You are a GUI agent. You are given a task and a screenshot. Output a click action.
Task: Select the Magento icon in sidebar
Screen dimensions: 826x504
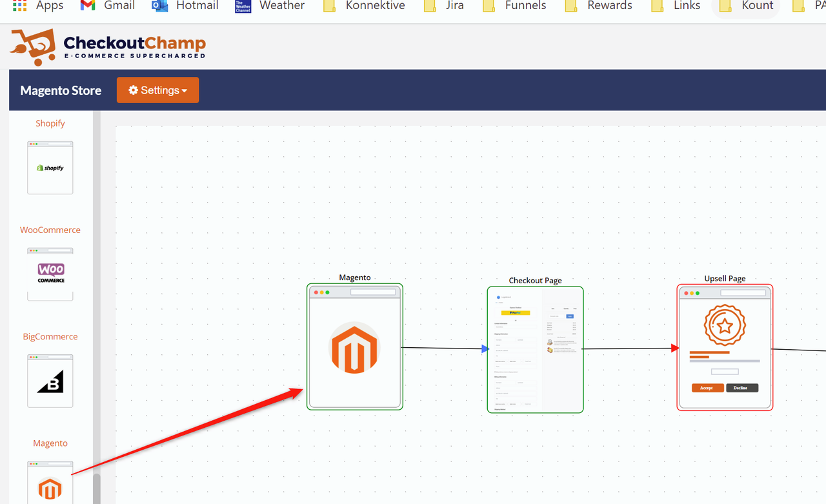click(x=50, y=485)
